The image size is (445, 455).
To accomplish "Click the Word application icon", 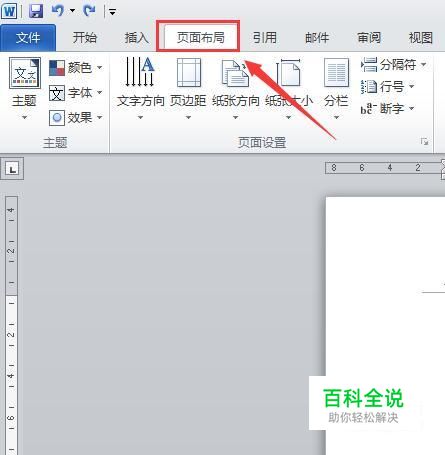I will (x=9, y=11).
